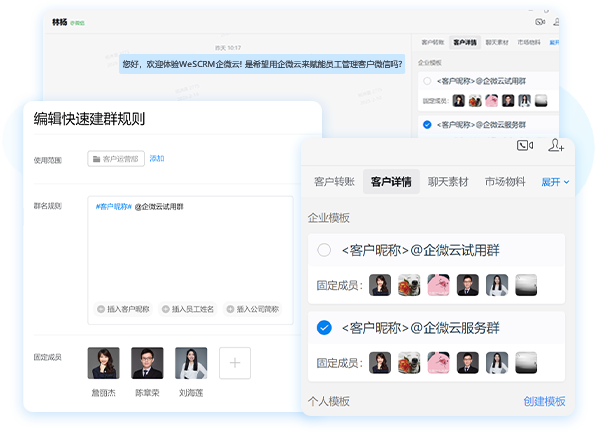Expand more tabs via 展开 dropdown
Viewport: 596px width, 432px height.
click(555, 182)
